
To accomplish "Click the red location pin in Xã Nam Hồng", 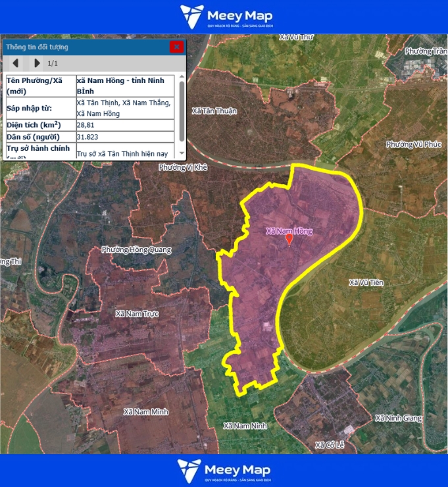I will click(x=288, y=239).
